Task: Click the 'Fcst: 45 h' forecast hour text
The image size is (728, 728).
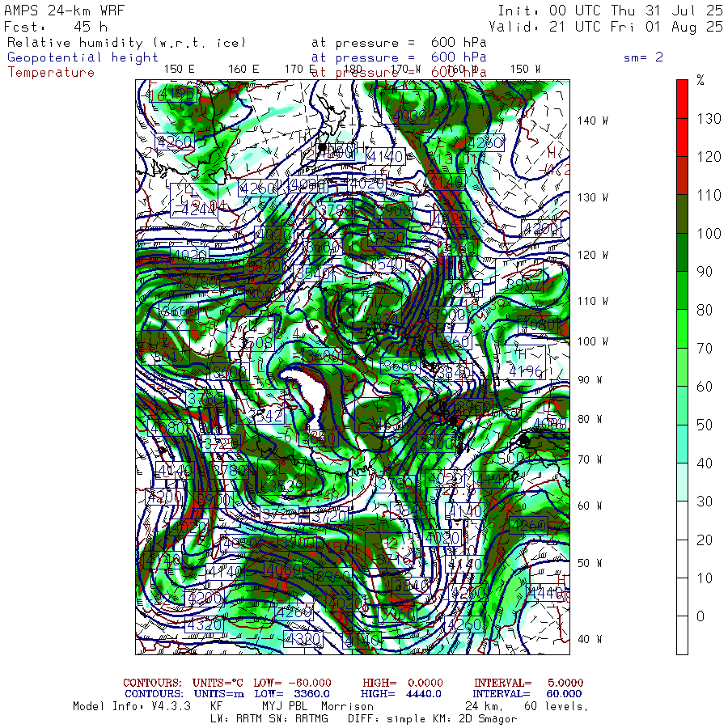Action: (x=56, y=27)
